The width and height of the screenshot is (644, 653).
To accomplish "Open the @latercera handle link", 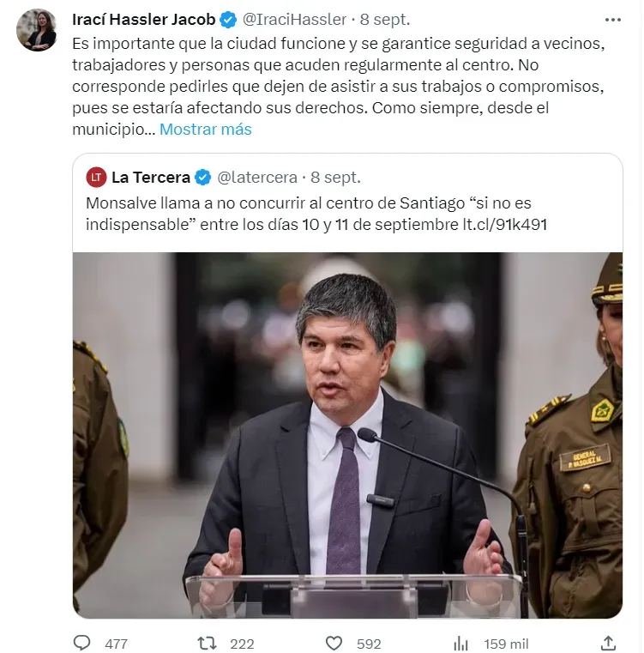I will coord(257,178).
